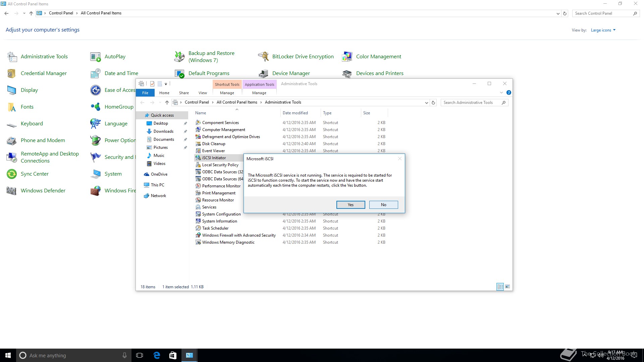Open Application Tools Manage tab
This screenshot has width=644, height=362.
tap(259, 93)
